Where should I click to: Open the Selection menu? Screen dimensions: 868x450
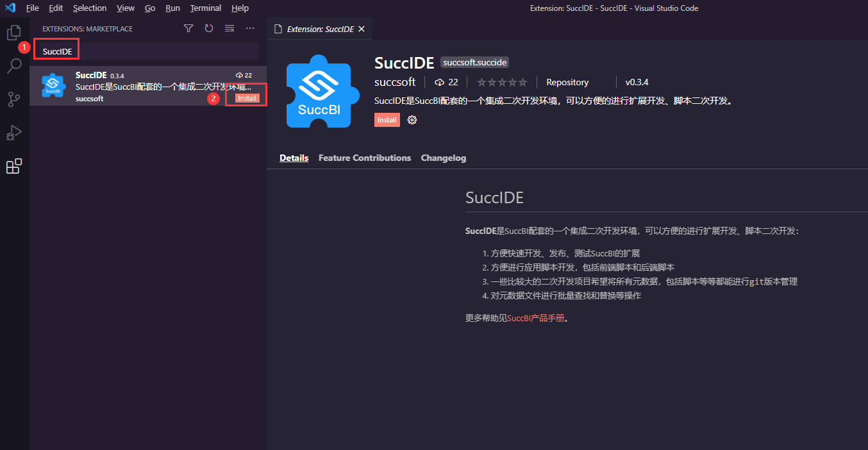(x=90, y=8)
